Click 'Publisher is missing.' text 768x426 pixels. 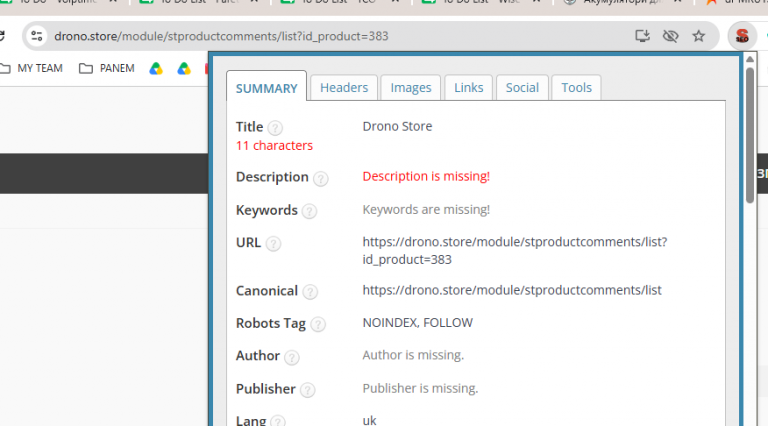point(420,388)
